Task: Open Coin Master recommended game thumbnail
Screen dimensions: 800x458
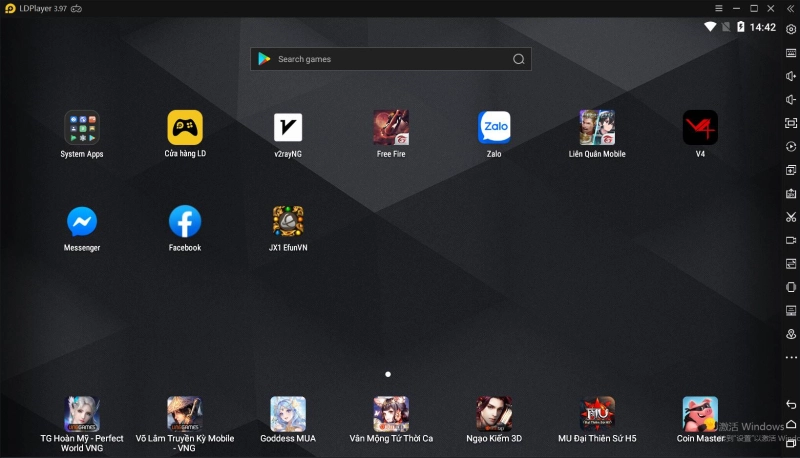Action: point(700,413)
